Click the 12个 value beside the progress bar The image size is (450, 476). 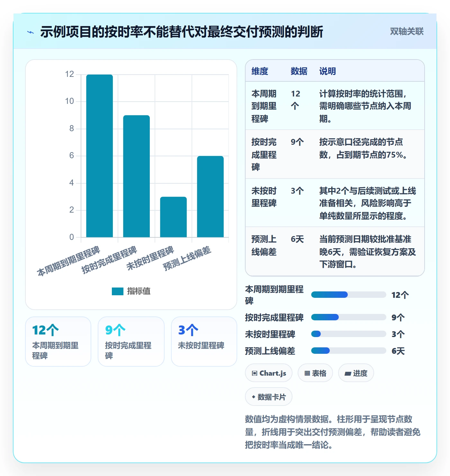(x=400, y=295)
